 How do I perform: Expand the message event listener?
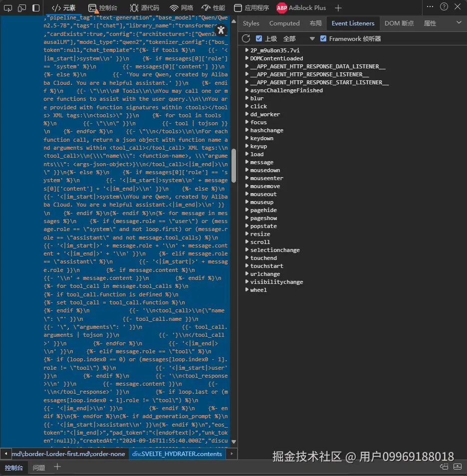247,162
